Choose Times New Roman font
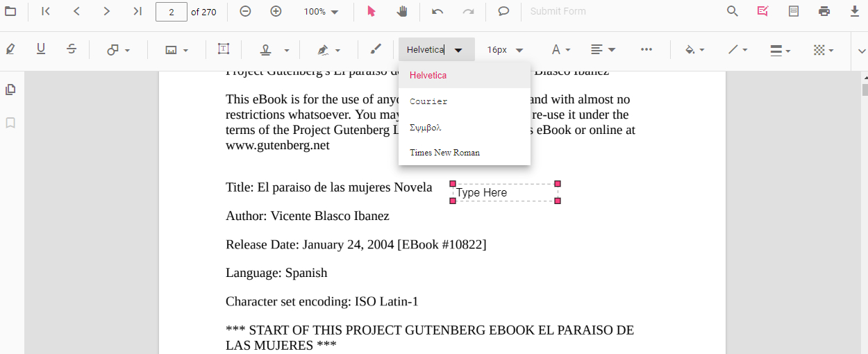Image resolution: width=868 pixels, height=354 pixels. point(465,153)
